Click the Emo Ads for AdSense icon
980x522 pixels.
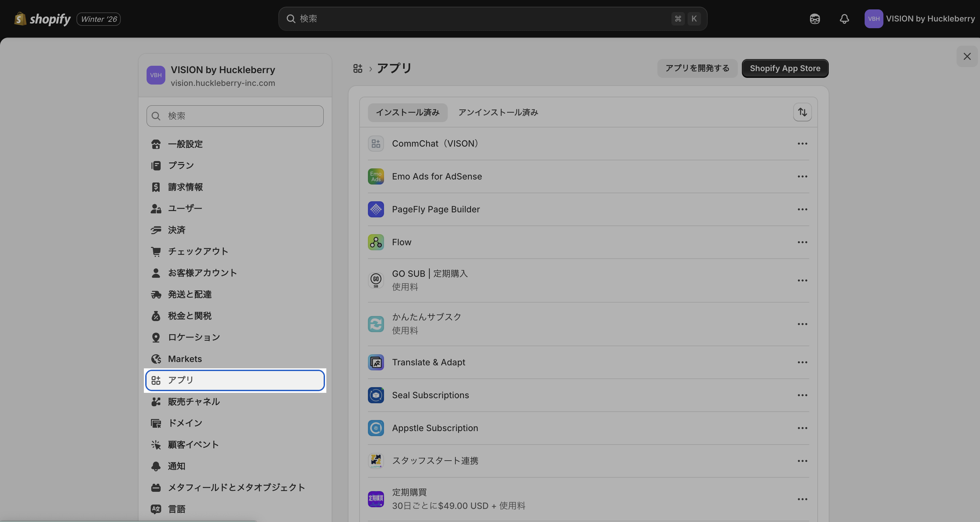[376, 176]
